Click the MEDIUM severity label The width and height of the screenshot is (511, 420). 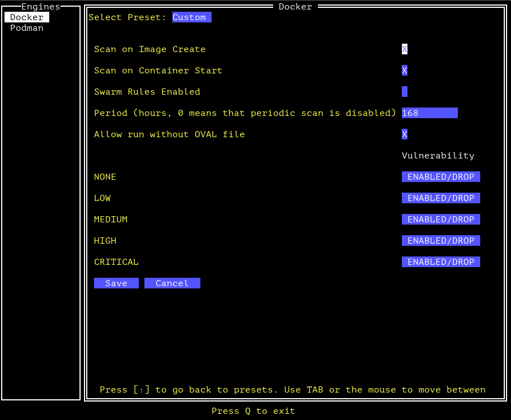(x=111, y=219)
